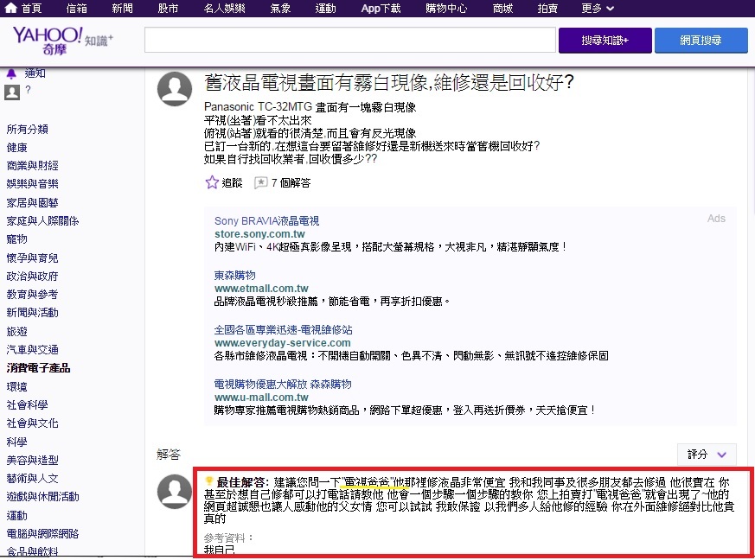Image resolution: width=755 pixels, height=560 pixels.
Task: Click the question title 舊液晶電視畫面有霧白現像
Action: [x=389, y=83]
